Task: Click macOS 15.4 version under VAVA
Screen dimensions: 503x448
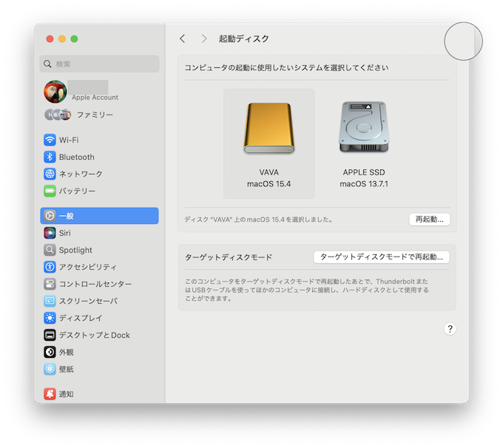Action: 269,184
